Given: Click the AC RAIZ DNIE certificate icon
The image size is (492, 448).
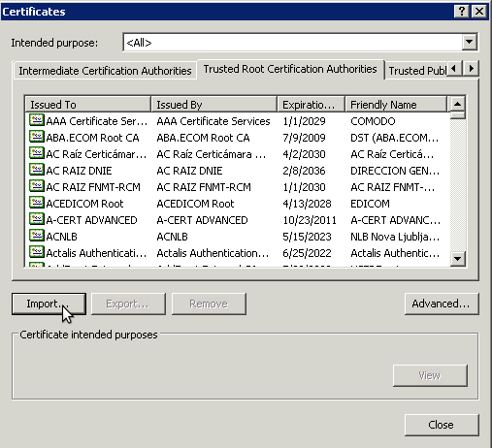Looking at the screenshot, I should [x=37, y=170].
